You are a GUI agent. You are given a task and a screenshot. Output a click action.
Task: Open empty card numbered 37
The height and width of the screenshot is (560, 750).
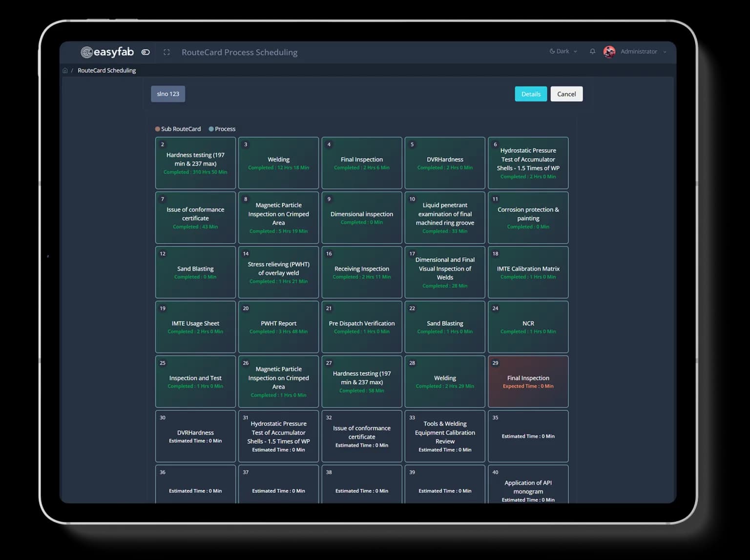tap(278, 484)
